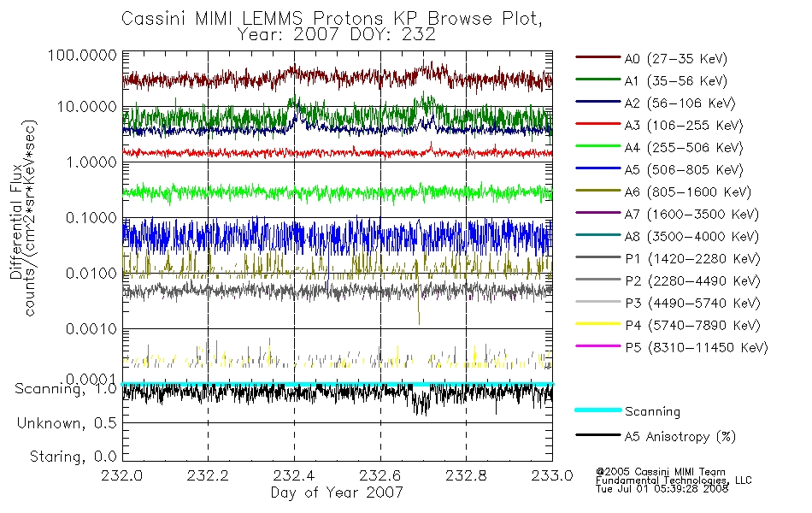812x513 pixels.
Task: Click the @2005 Cassini MIMI Team credit
Action: click(x=661, y=472)
